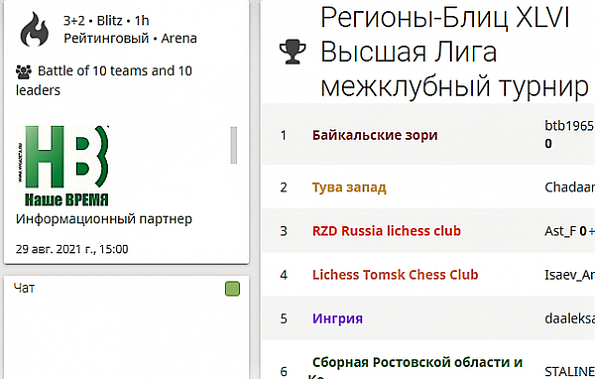Open team Ингрия

point(337,318)
